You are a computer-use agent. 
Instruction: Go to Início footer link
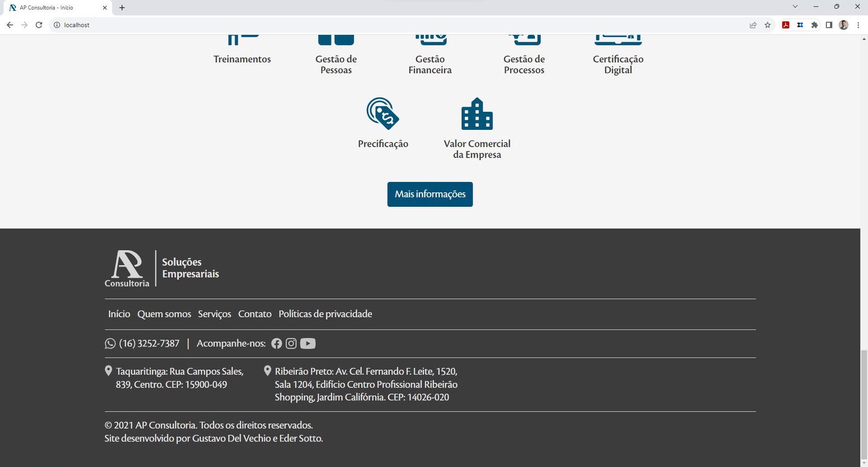click(x=119, y=314)
